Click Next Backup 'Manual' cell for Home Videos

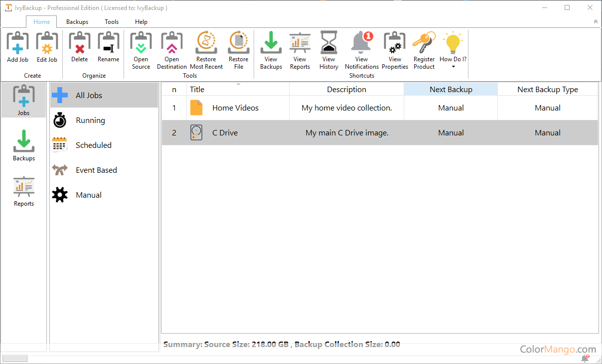pyautogui.click(x=451, y=108)
